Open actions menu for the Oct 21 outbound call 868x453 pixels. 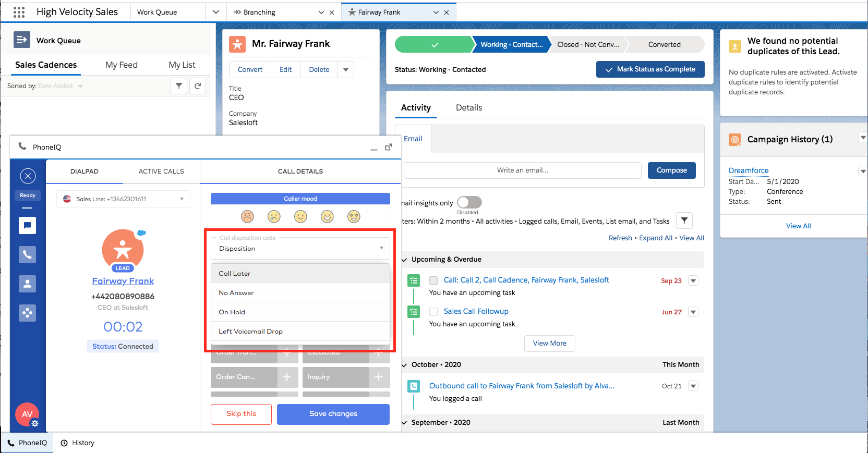tap(693, 386)
